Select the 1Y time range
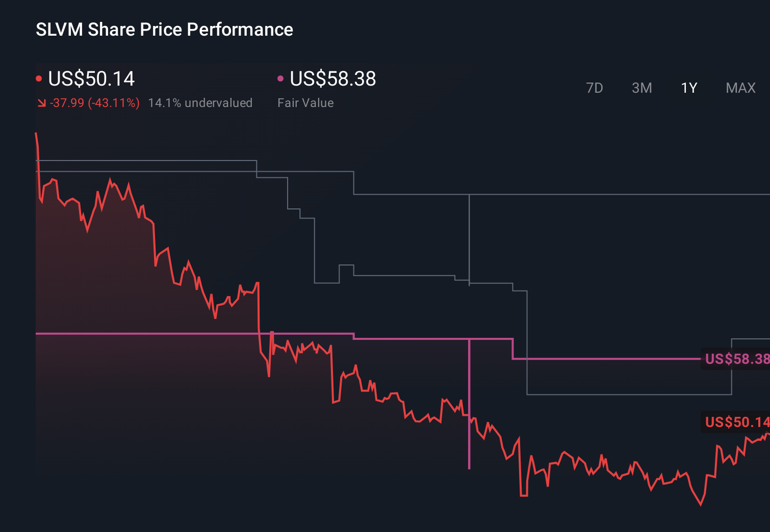This screenshot has width=770, height=532. [688, 88]
